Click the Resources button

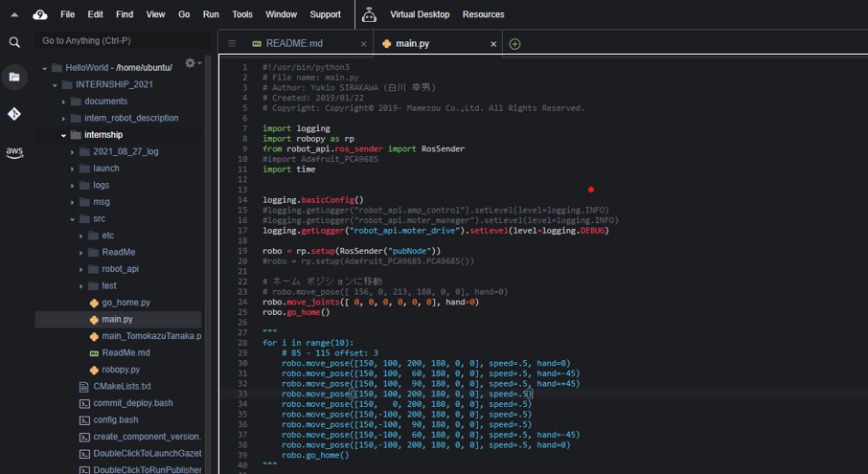pos(483,14)
